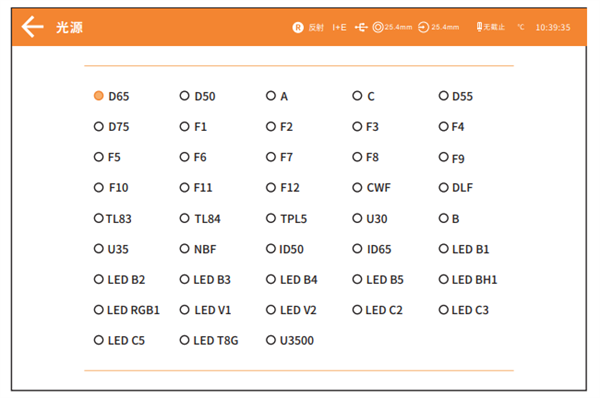The width and height of the screenshot is (600, 398).
Task: Click the 无截止 cutoff label
Action: (x=494, y=27)
